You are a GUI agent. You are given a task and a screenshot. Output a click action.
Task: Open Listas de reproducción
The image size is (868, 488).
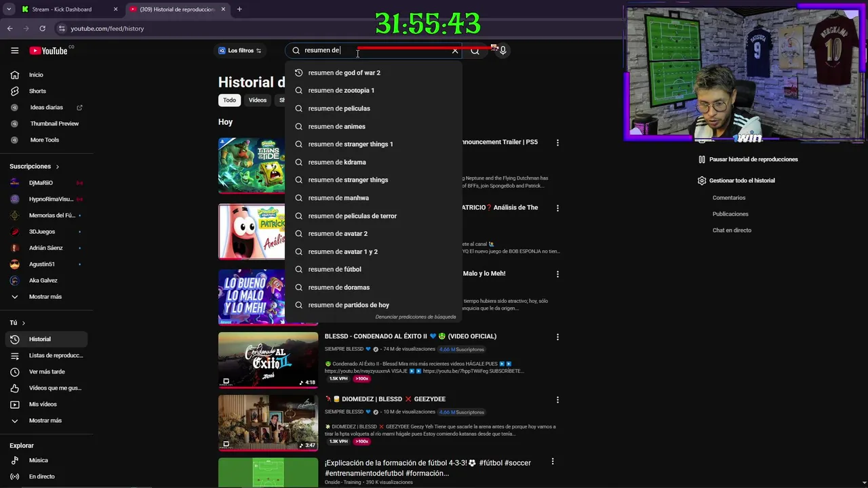[46, 355]
